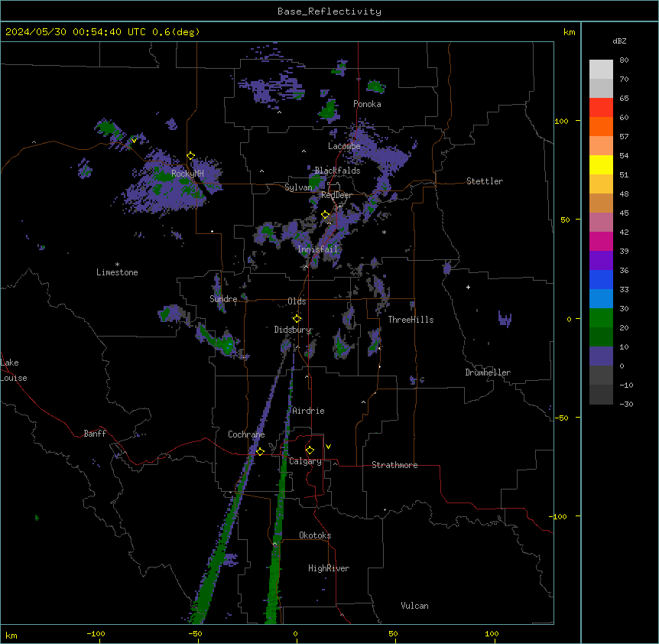Image resolution: width=659 pixels, height=644 pixels.
Task: Select the light gray swatch between 70 and 65
Action: (x=601, y=88)
